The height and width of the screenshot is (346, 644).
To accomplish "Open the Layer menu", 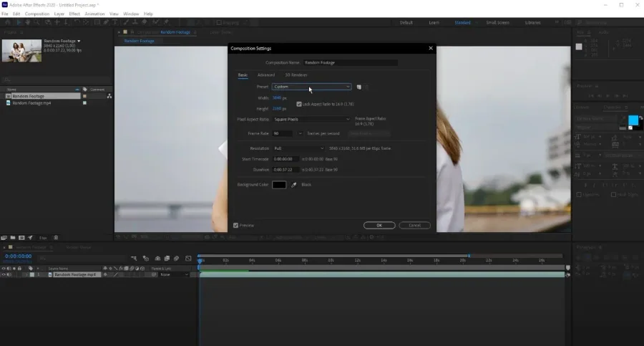I will [59, 14].
